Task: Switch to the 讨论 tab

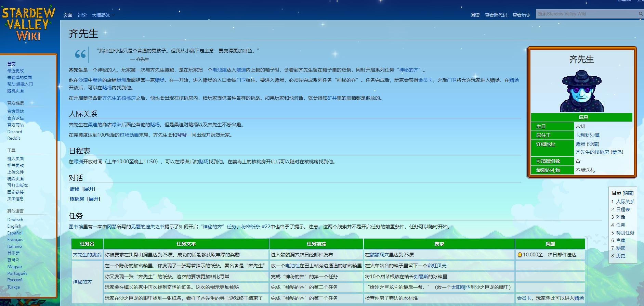Action: tap(82, 15)
